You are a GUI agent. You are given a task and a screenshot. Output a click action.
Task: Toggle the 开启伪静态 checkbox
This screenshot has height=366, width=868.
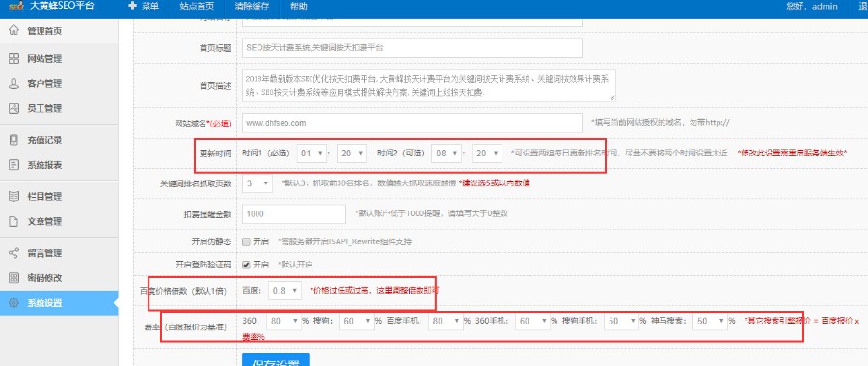(x=246, y=241)
